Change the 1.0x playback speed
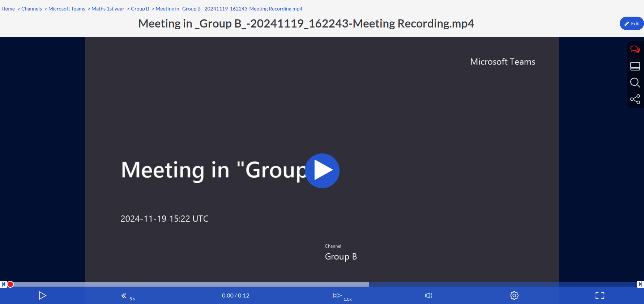This screenshot has height=304, width=644. coord(342,296)
